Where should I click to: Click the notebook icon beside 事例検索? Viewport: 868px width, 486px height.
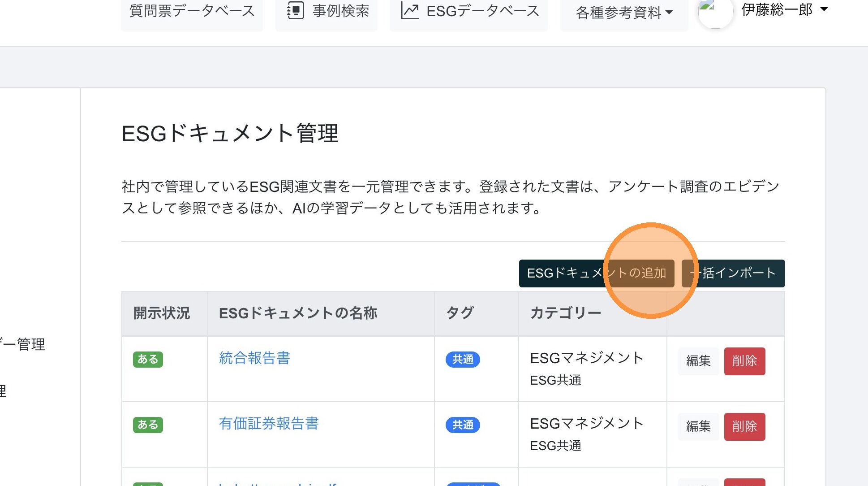click(x=295, y=11)
